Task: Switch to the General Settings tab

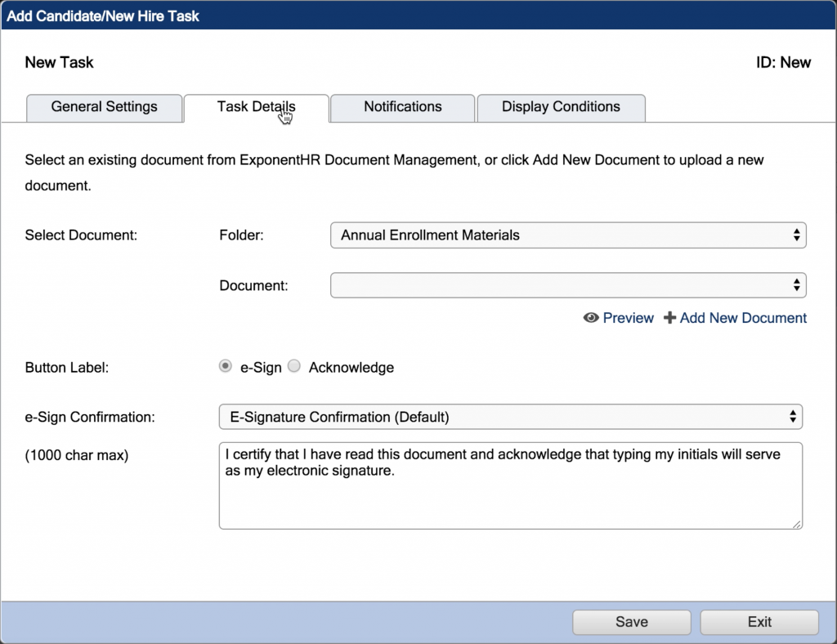Action: point(104,107)
